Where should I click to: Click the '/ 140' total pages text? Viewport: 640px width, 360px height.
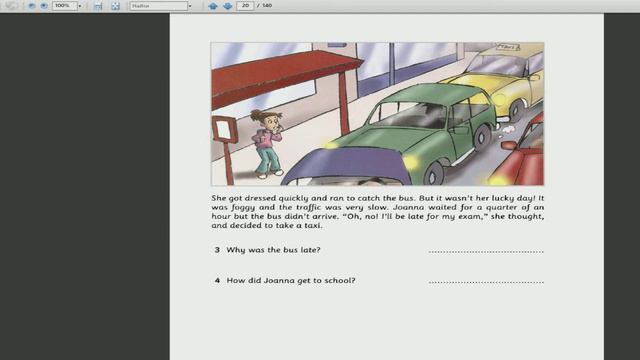(x=264, y=6)
